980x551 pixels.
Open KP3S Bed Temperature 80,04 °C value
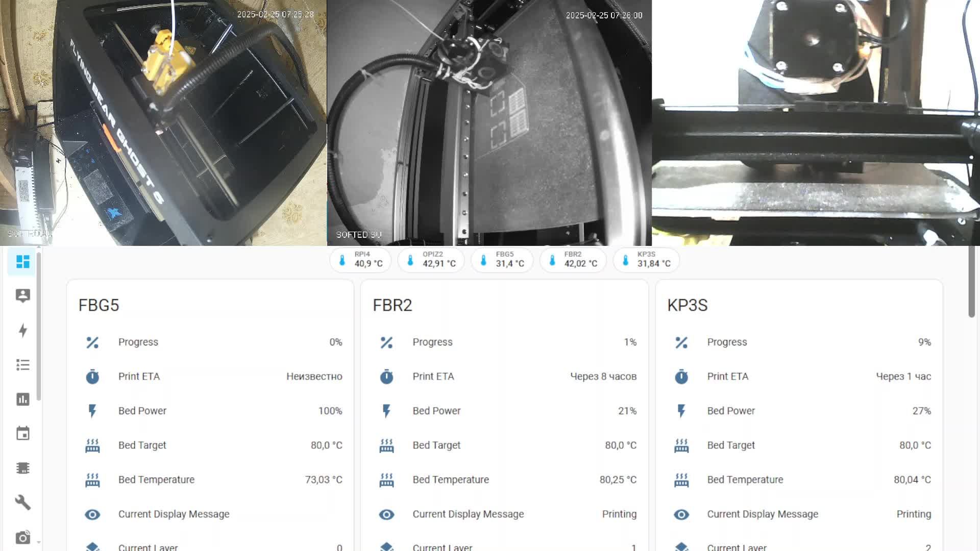click(x=912, y=480)
